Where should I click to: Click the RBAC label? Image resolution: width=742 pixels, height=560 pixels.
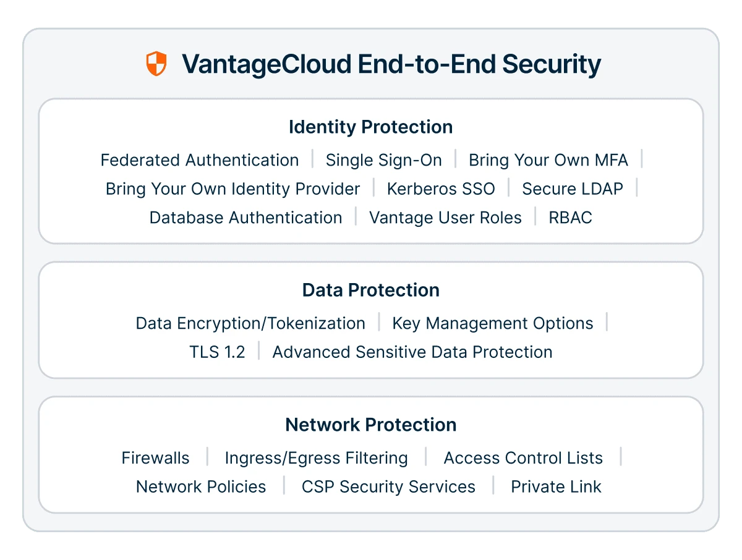pyautogui.click(x=571, y=218)
